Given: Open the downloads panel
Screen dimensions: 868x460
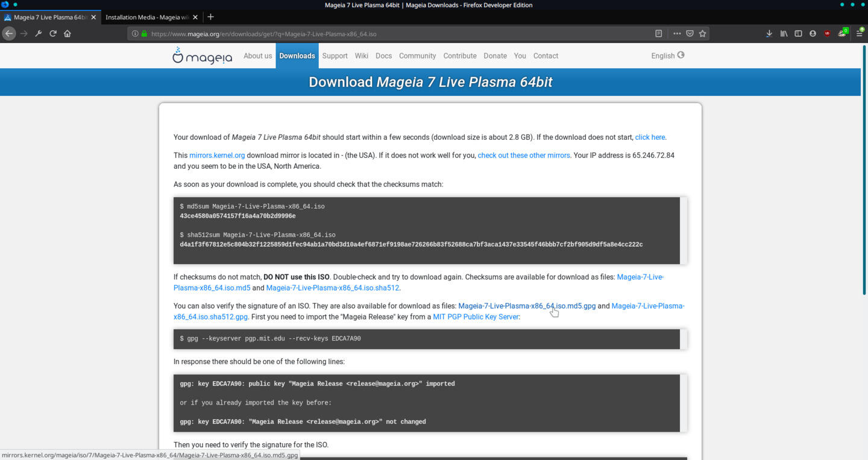Looking at the screenshot, I should 769,34.
